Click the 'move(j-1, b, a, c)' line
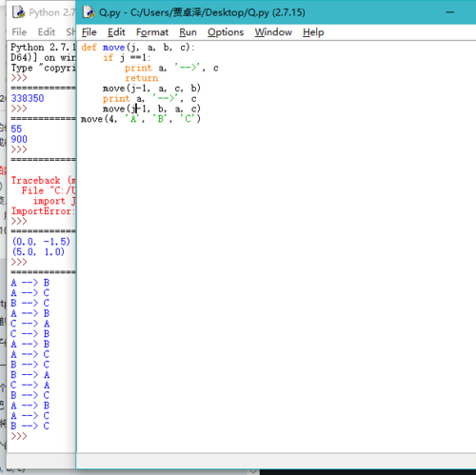 click(x=151, y=109)
